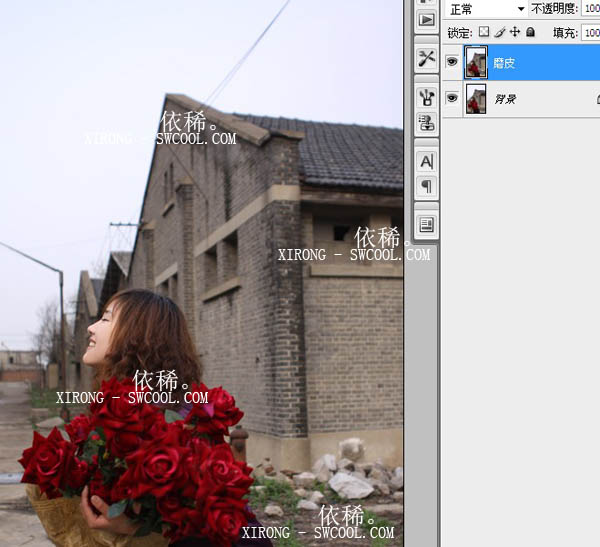The width and height of the screenshot is (600, 547).
Task: Toggle the lock all padlock
Action: click(x=529, y=32)
